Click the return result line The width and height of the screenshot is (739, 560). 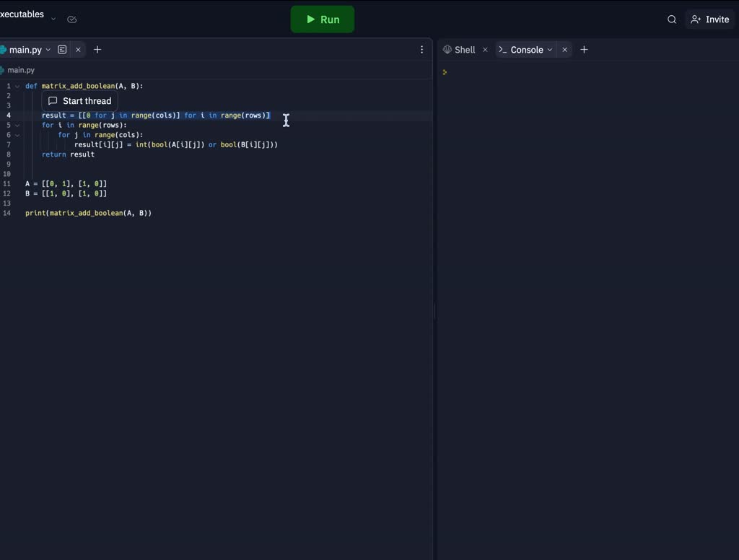coord(68,154)
